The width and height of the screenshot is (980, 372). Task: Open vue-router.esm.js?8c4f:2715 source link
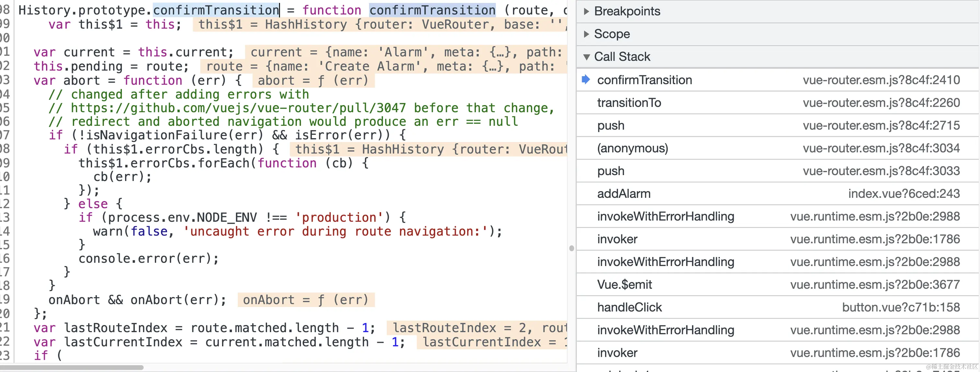[881, 126]
